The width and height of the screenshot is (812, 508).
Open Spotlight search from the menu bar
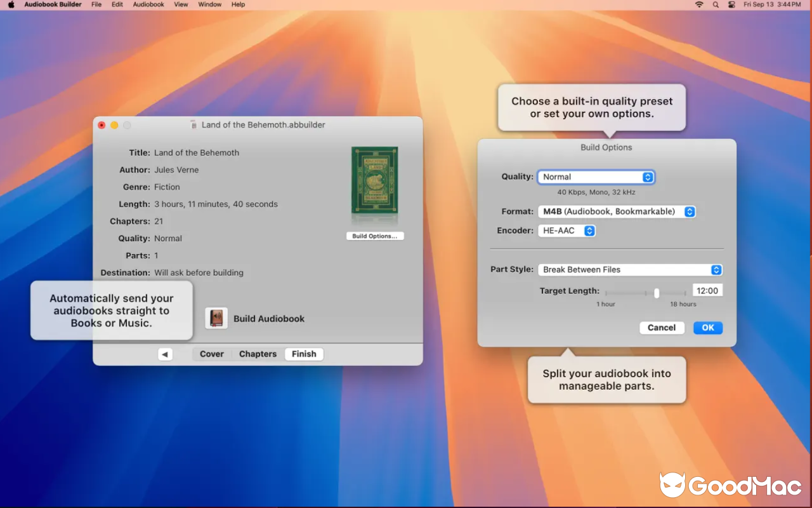pos(714,4)
